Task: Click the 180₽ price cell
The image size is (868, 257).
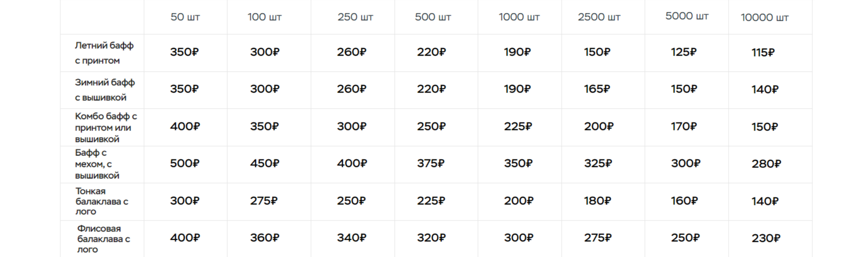Action: pos(597,201)
